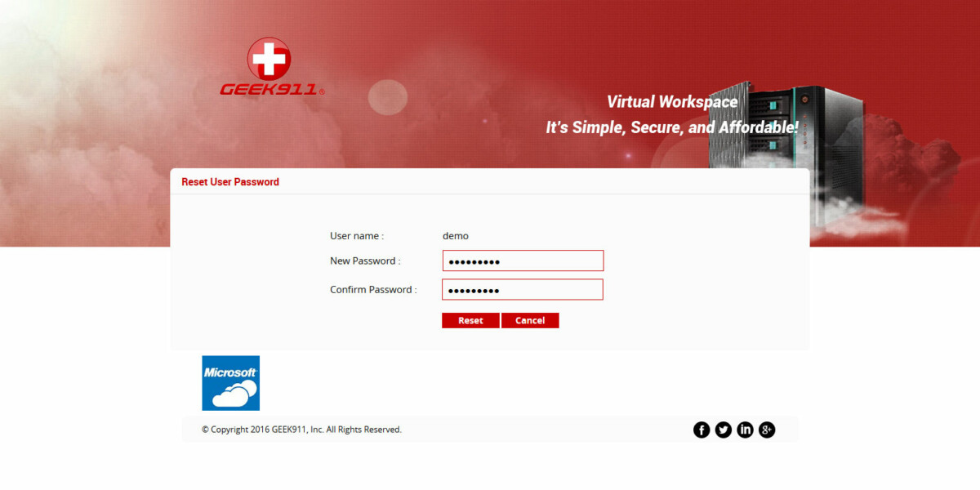Open the Twitter social icon
This screenshot has width=980, height=490.
pos(724,429)
